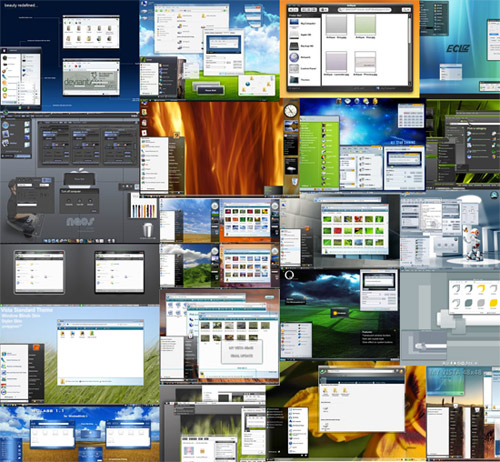Select the first yellow shape in grey swatches window
Viewport: 500px width, 462px height.
pos(481,289)
